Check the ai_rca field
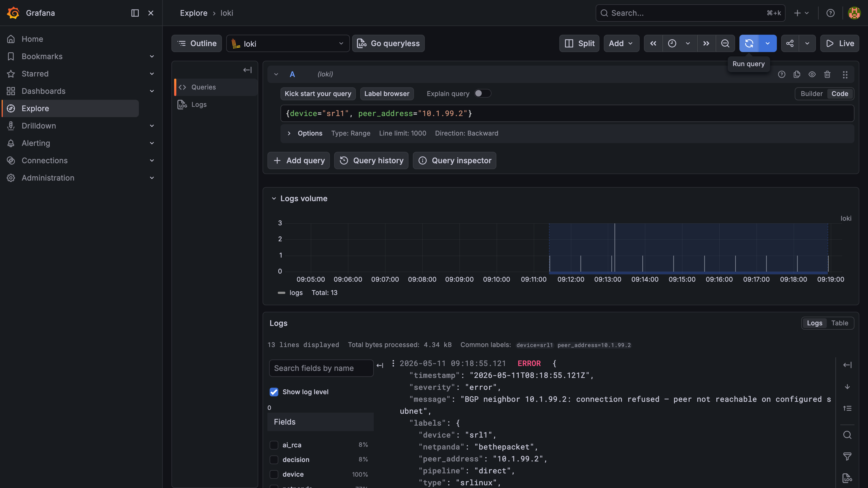 pyautogui.click(x=274, y=445)
